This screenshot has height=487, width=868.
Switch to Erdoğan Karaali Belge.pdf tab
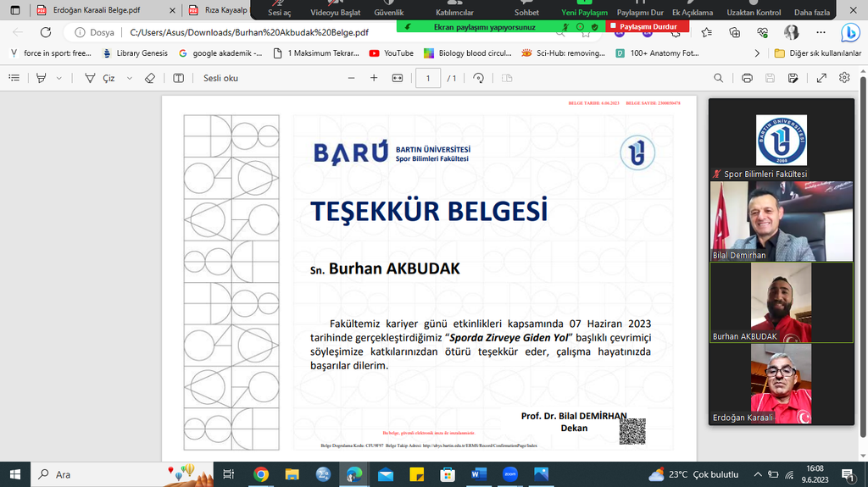coord(93,11)
